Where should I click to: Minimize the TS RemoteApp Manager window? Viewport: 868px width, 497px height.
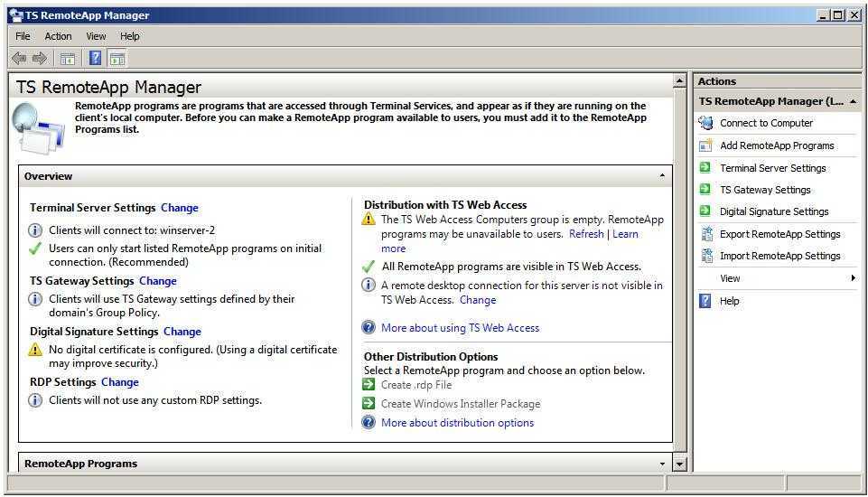pyautogui.click(x=824, y=15)
